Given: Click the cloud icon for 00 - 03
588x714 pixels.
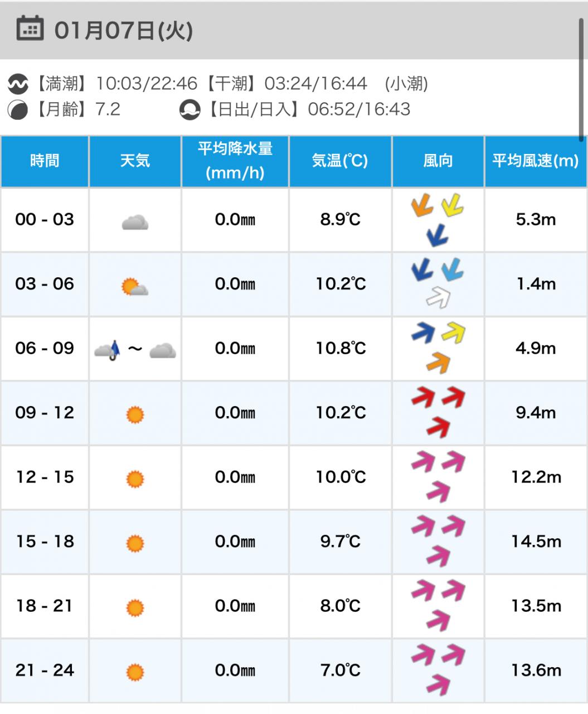Looking at the screenshot, I should [x=135, y=223].
